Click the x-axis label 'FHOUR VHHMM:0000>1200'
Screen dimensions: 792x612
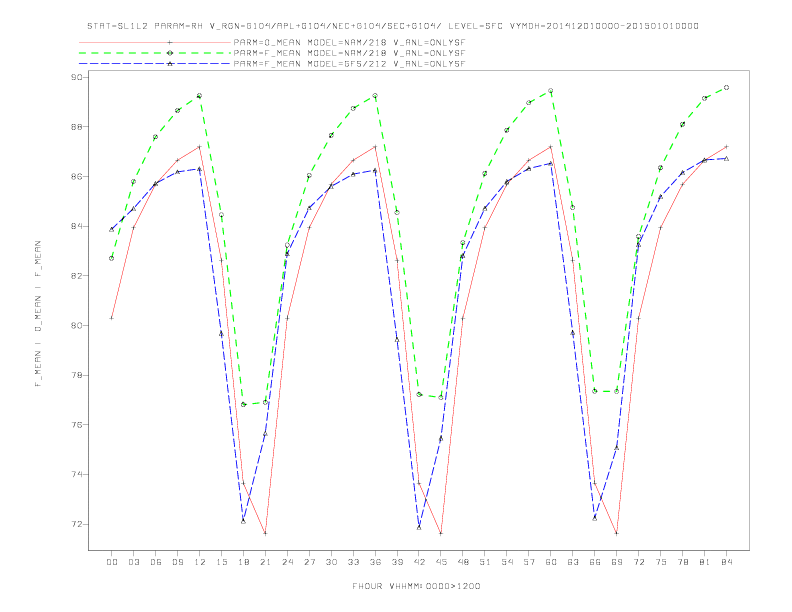pyautogui.click(x=416, y=586)
